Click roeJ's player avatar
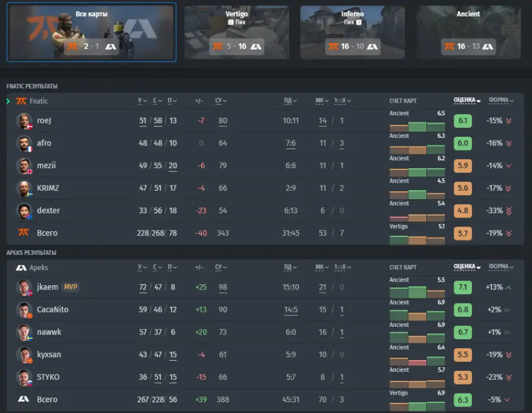 (x=24, y=121)
